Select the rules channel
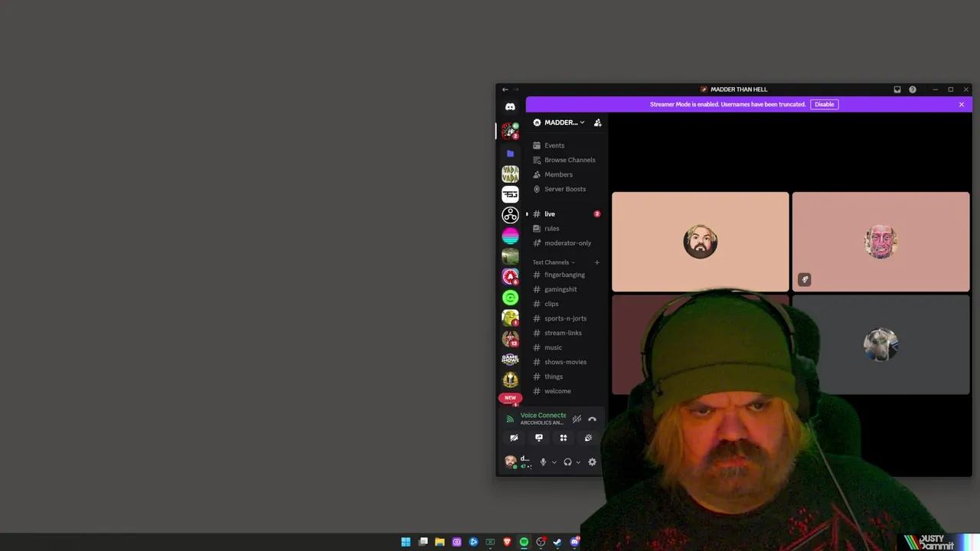This screenshot has height=551, width=980. click(566, 229)
